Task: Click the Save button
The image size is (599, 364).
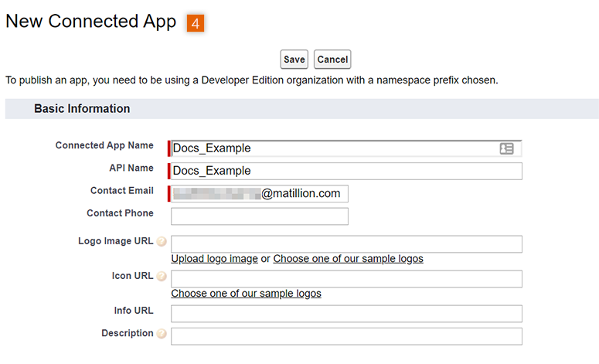Action: pos(294,60)
